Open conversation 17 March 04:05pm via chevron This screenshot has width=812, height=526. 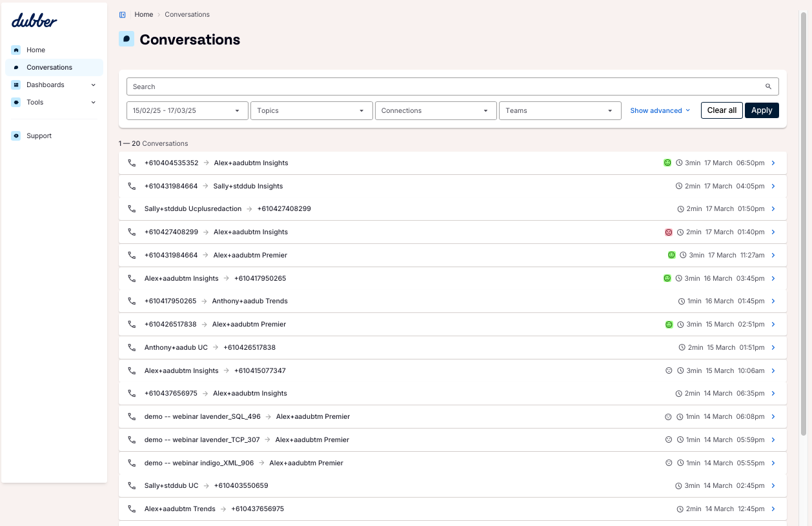pyautogui.click(x=773, y=186)
